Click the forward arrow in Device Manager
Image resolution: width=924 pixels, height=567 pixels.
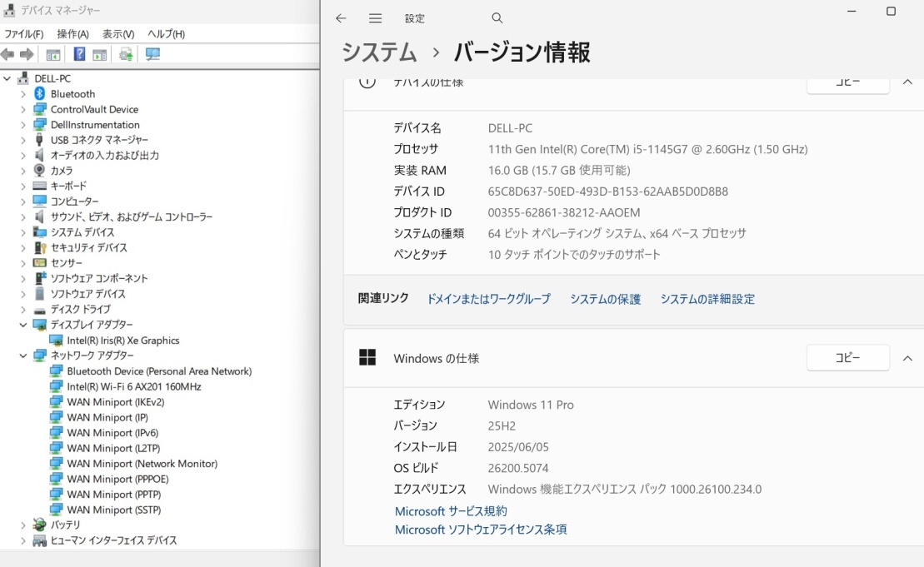[25, 55]
